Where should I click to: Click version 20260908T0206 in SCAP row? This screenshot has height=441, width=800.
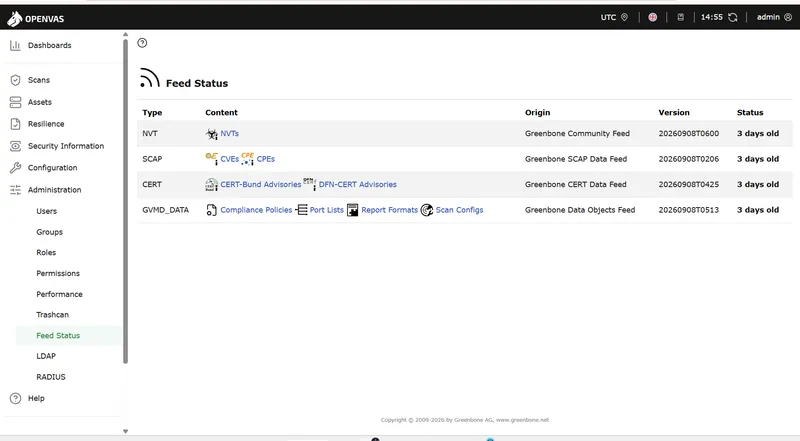688,159
